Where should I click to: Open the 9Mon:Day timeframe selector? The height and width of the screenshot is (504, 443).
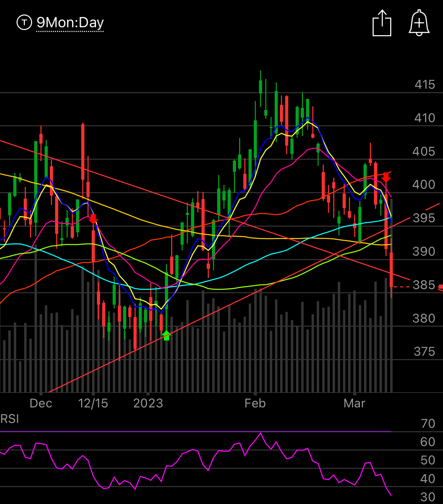pos(70,23)
